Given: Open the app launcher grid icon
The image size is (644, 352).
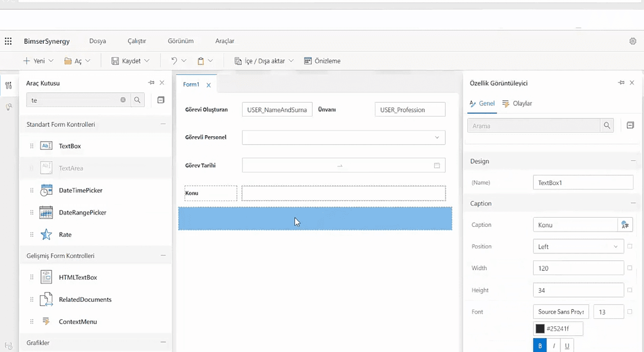Looking at the screenshot, I should point(8,41).
